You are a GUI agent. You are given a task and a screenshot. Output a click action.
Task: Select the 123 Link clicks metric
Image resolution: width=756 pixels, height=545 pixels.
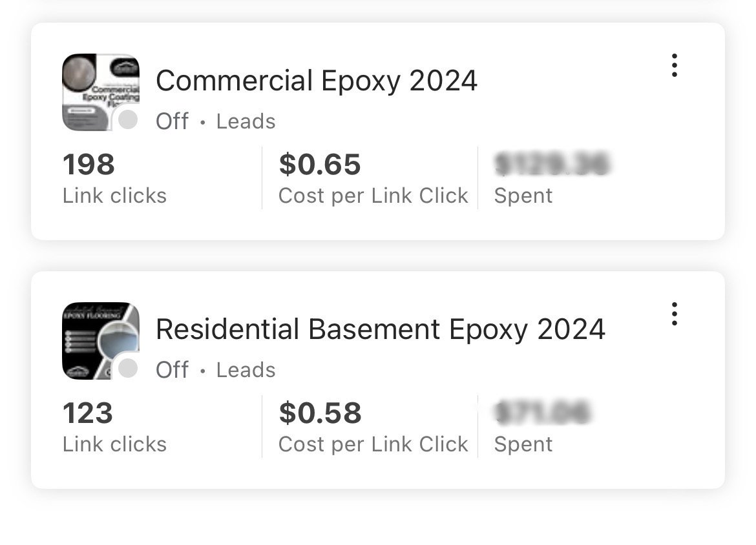tap(114, 426)
